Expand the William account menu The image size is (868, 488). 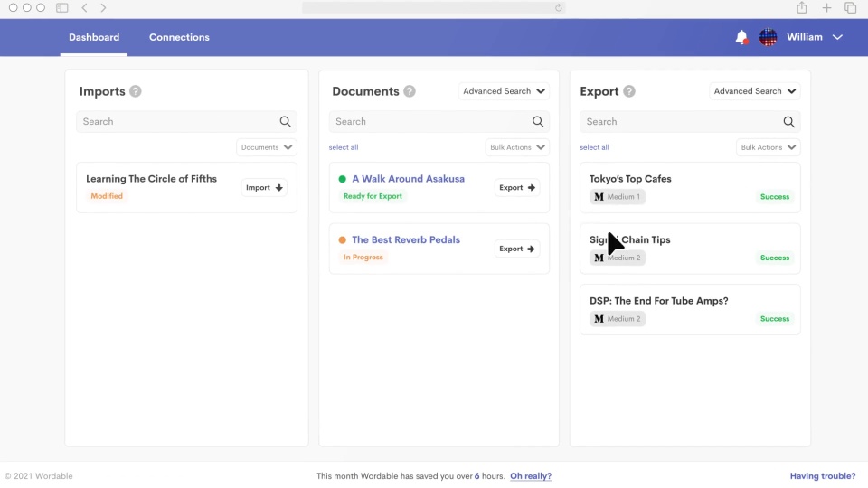point(837,37)
